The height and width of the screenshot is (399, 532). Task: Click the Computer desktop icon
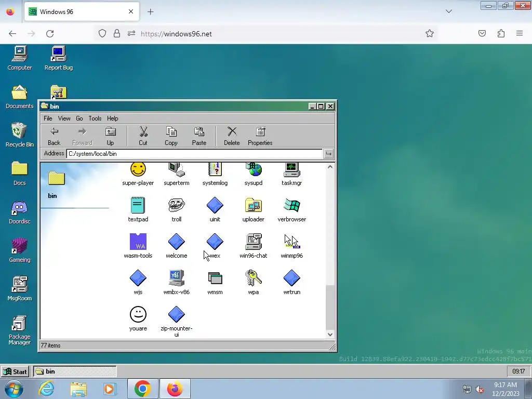click(20, 58)
